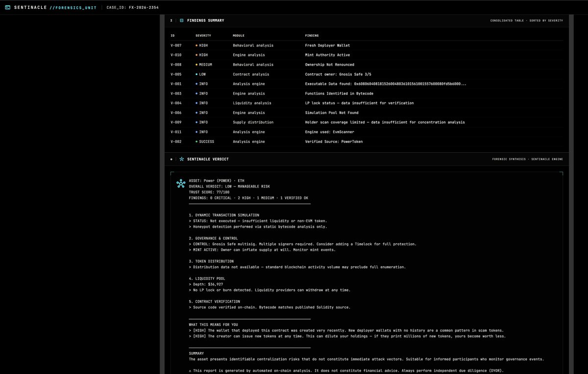Click the SENTINACLE VERDICT section heading

tap(208, 159)
